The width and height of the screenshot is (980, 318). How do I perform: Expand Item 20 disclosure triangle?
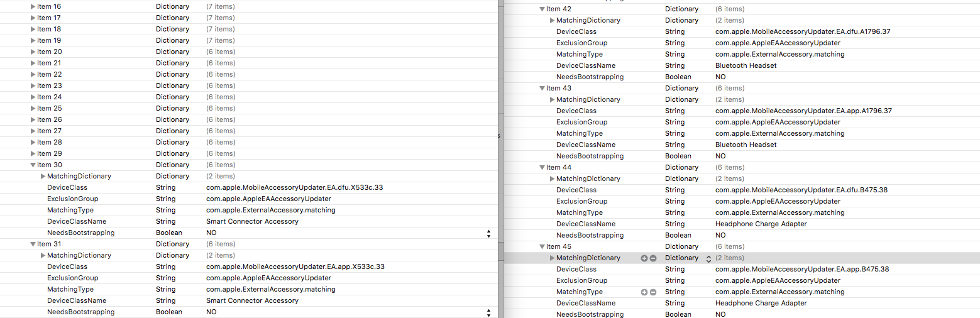pyautogui.click(x=33, y=52)
